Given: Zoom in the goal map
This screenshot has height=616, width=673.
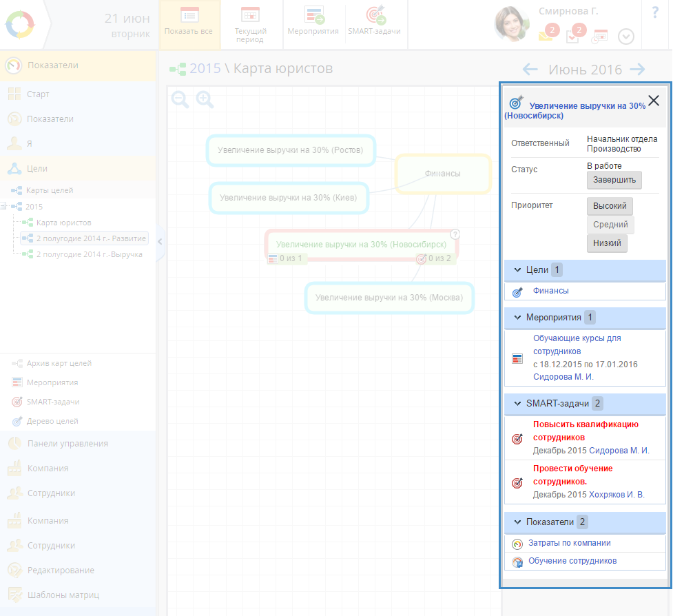Looking at the screenshot, I should tap(205, 99).
